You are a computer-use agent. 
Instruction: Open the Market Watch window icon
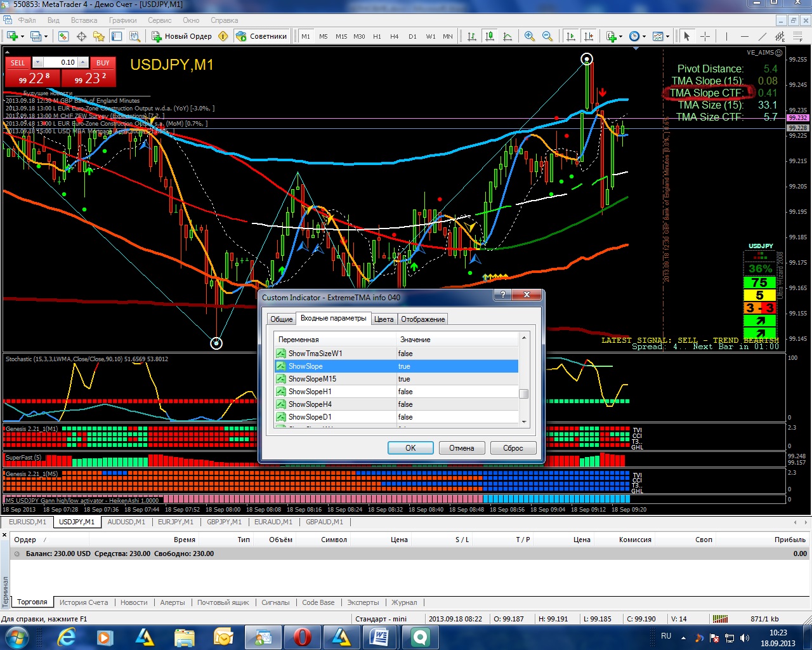[x=63, y=36]
